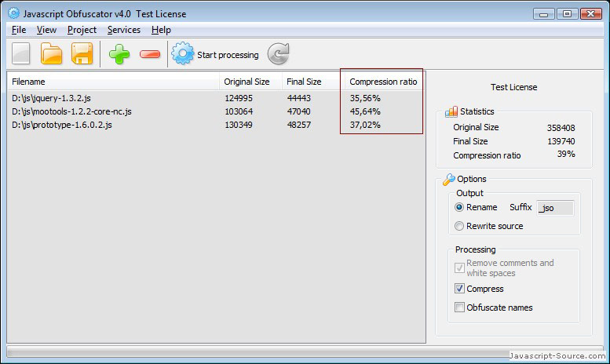610x364 pixels.
Task: Select the D:\js\mootools-1.2.2-core-nc.js row
Action: point(216,111)
